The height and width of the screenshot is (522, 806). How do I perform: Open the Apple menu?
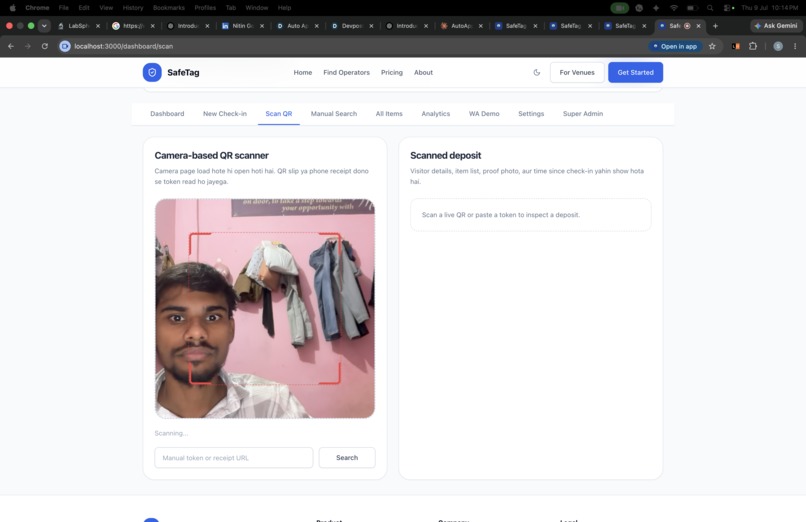tap(12, 8)
